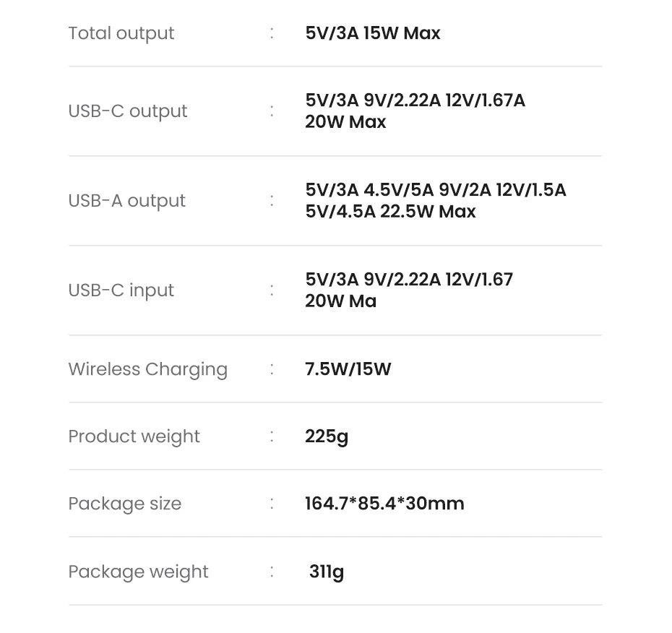This screenshot has height=633, width=672.
Task: Select the "164.7*85.4*30mm" dimensions value
Action: tap(384, 504)
